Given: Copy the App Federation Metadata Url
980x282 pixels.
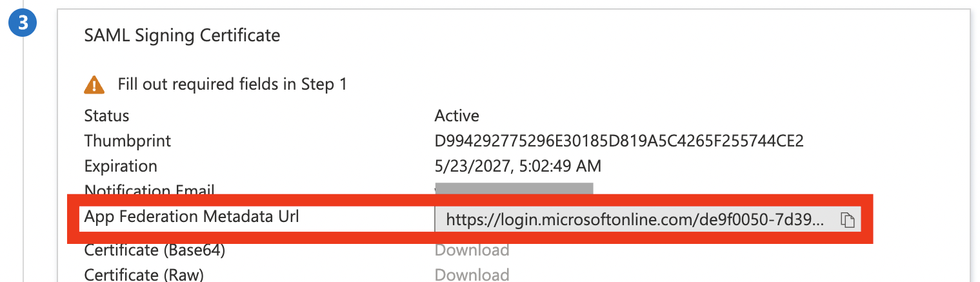Looking at the screenshot, I should [x=848, y=220].
